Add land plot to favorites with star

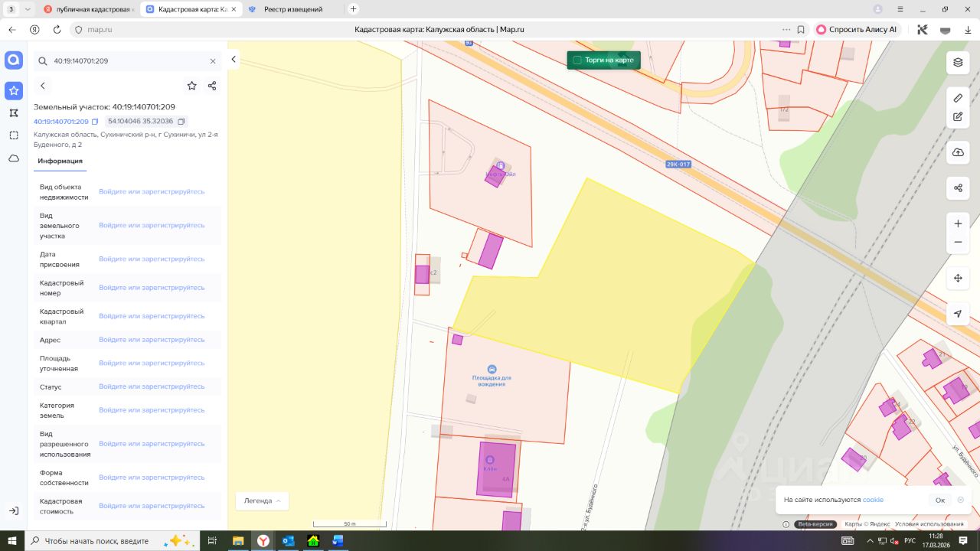191,86
